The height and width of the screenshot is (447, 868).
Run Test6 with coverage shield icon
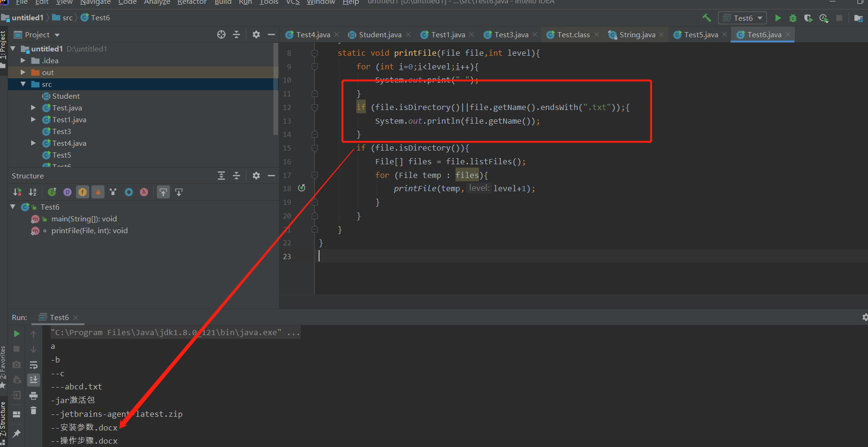(x=809, y=18)
